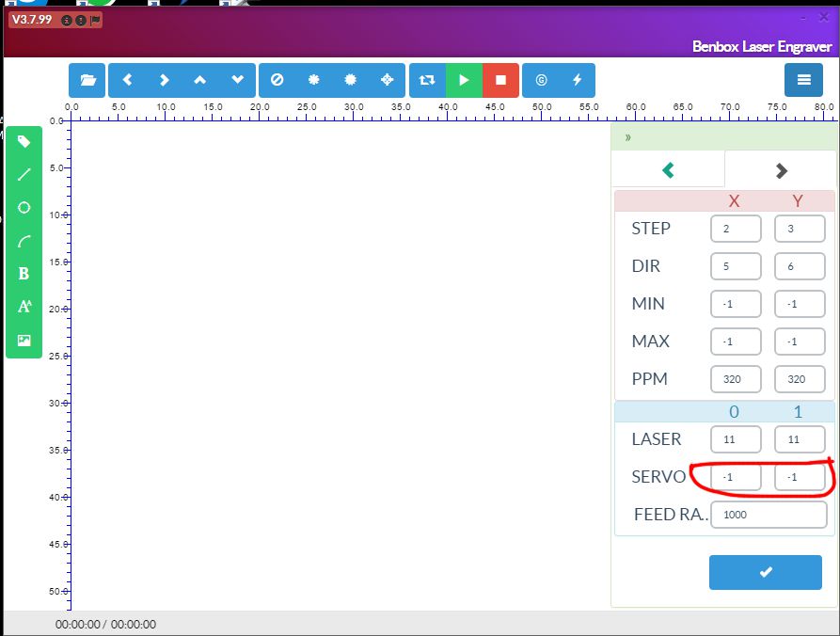Click the V3.7.99 version badge
Viewport: 840px width, 636px height.
[32, 20]
